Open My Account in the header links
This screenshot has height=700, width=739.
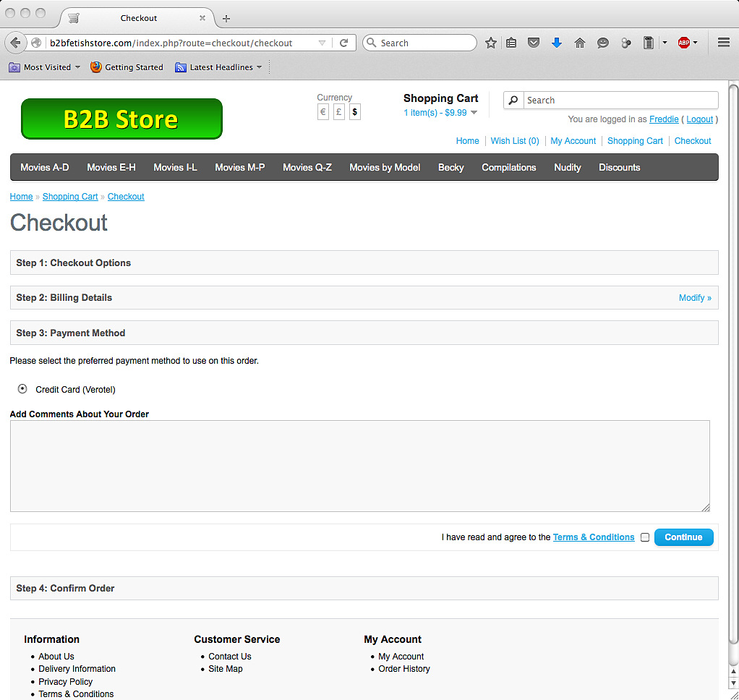(x=573, y=141)
